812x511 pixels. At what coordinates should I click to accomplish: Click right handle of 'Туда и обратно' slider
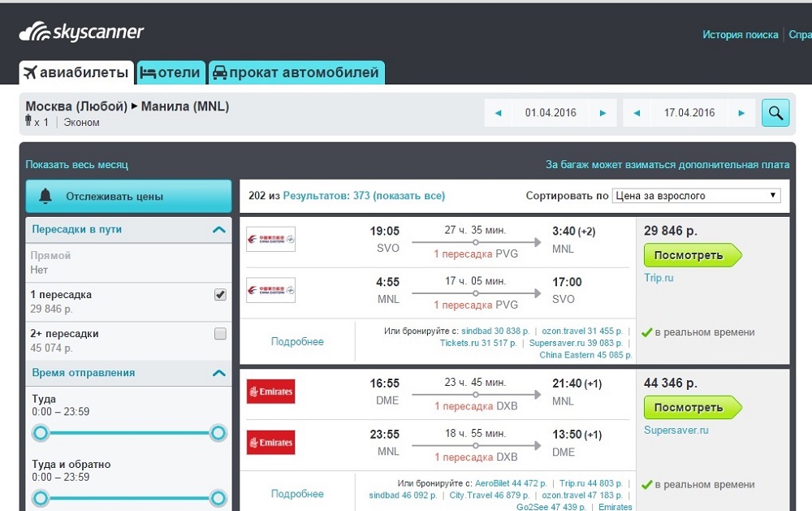click(218, 499)
